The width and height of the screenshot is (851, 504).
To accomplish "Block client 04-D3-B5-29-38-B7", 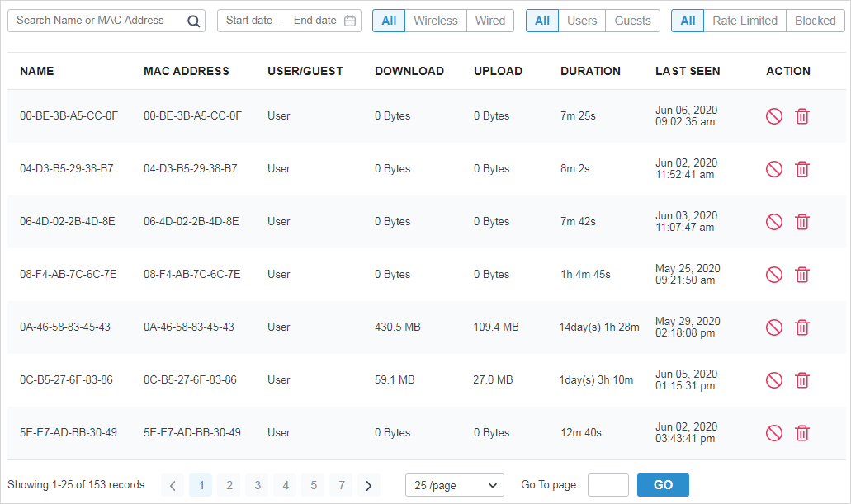I will point(774,169).
